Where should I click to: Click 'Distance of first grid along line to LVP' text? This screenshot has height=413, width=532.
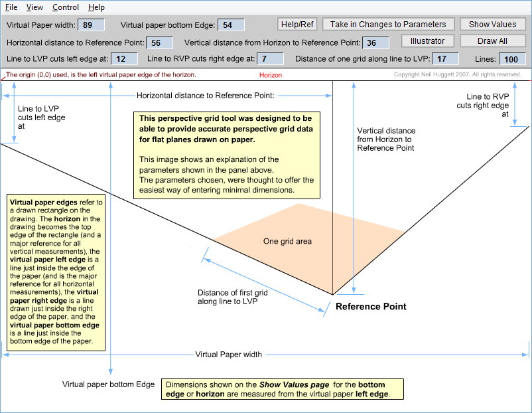coord(233,297)
